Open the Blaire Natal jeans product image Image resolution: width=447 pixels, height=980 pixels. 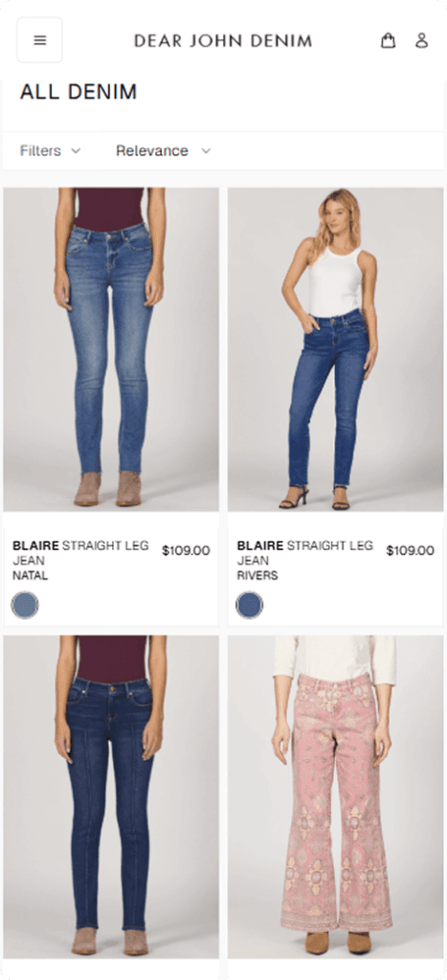111,349
